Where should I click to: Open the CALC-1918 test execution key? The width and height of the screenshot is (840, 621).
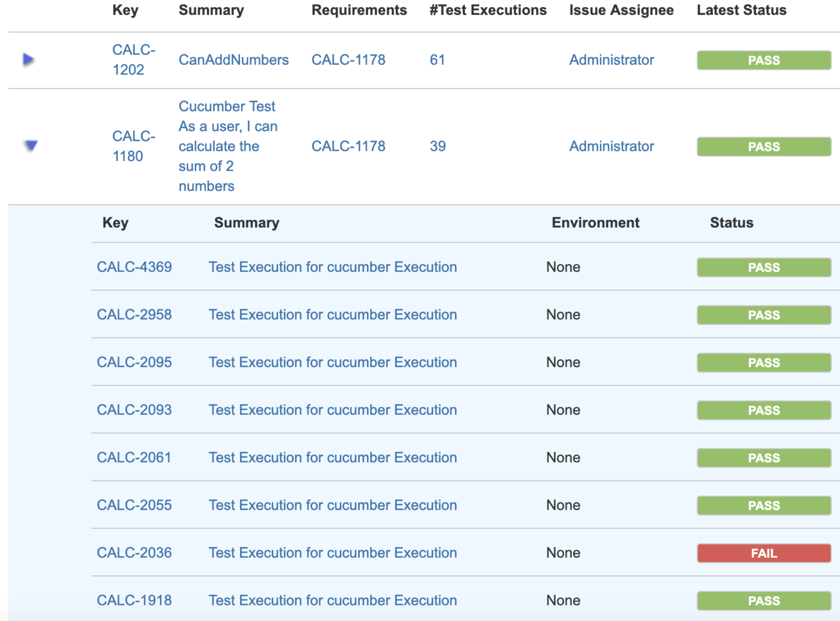coord(134,600)
